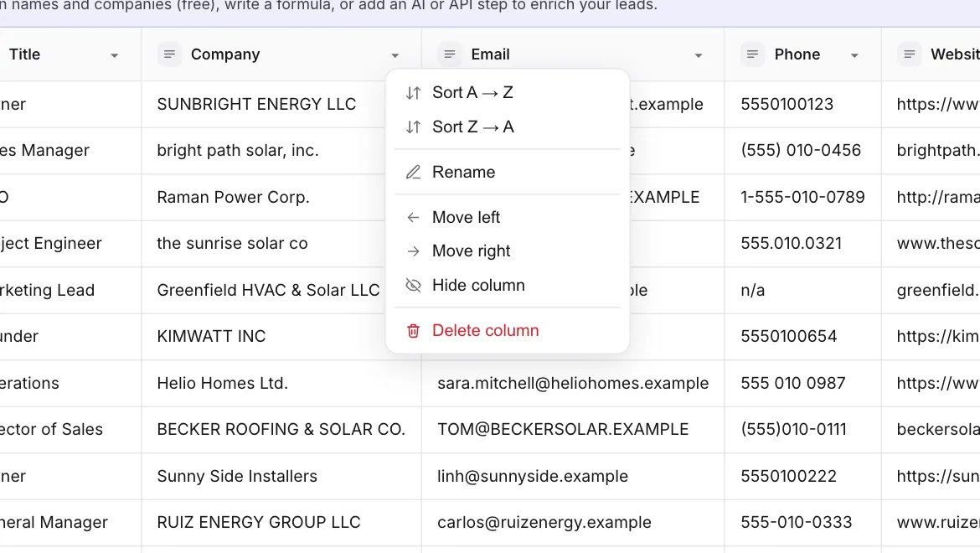Select the Director of Sales title cell
Image resolution: width=980 pixels, height=553 pixels.
[x=70, y=429]
